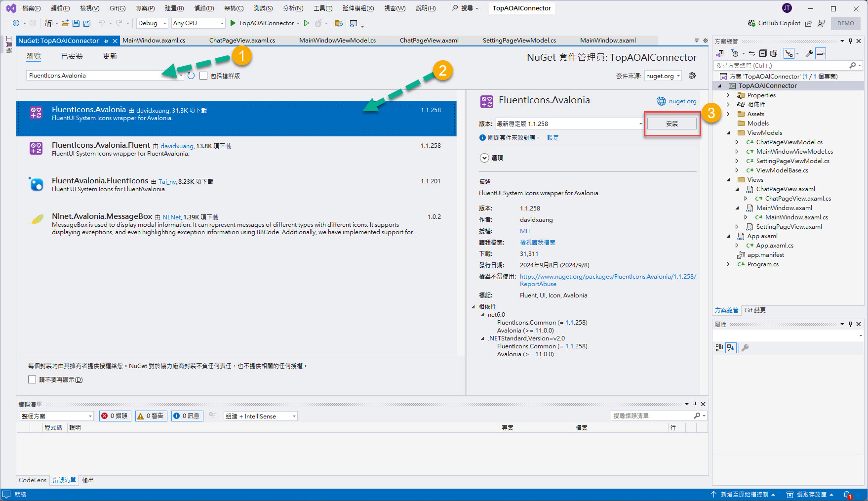Click the Solution Explorer search field

coord(782,65)
